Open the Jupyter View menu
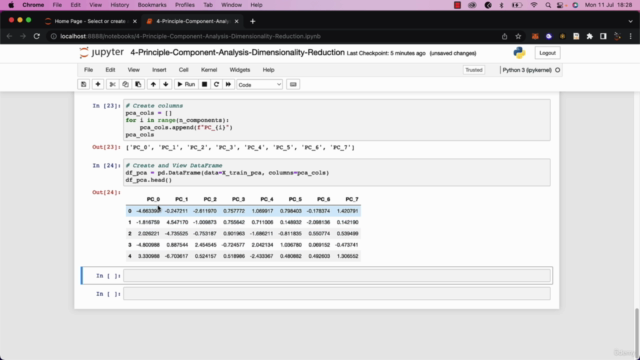Screen dimensions: 640x360 click(133, 70)
